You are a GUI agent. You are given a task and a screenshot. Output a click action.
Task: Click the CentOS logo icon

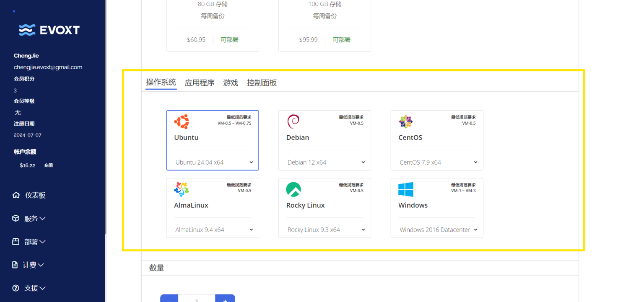[x=405, y=122]
